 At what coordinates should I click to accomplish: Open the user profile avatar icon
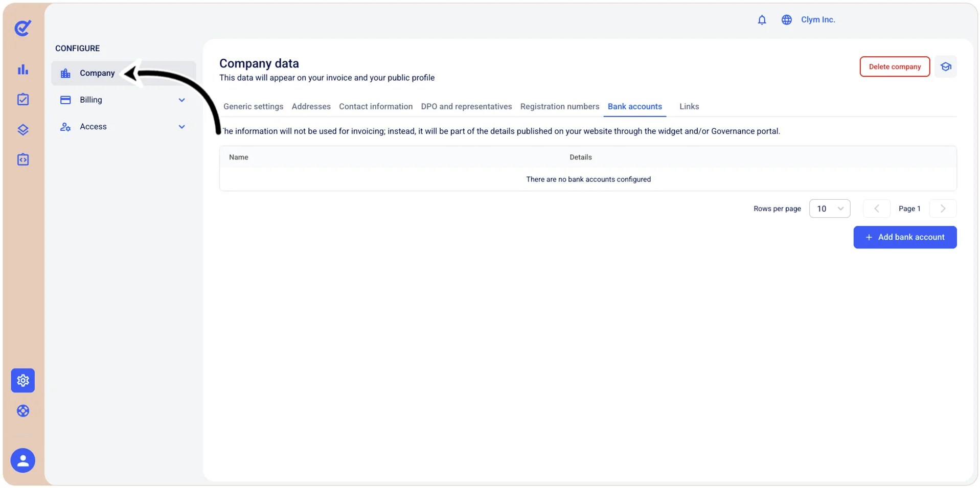tap(23, 460)
